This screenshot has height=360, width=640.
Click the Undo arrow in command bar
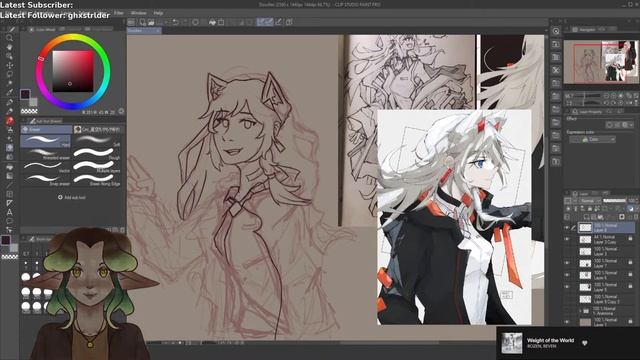pos(176,22)
